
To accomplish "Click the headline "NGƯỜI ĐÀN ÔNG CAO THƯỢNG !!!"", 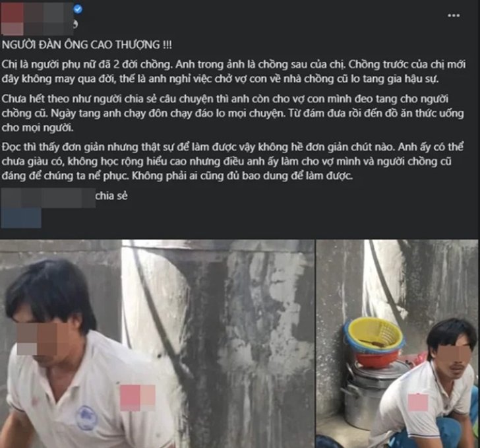I will (87, 45).
